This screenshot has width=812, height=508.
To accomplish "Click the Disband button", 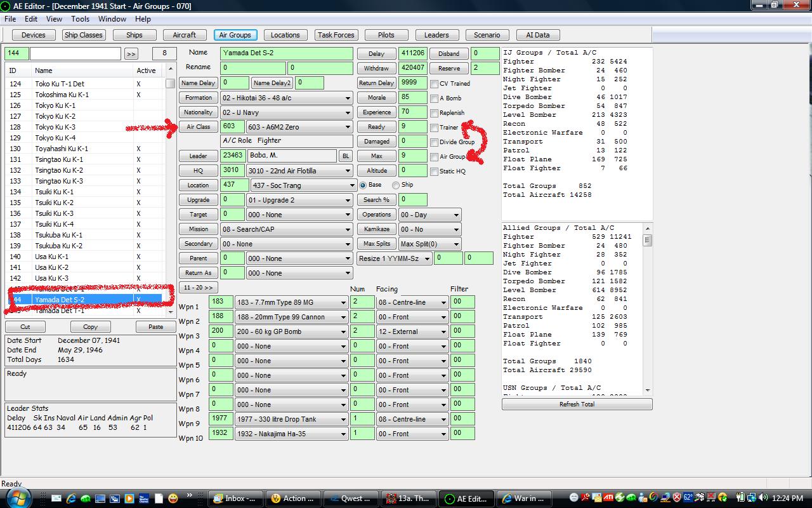I will 449,54.
